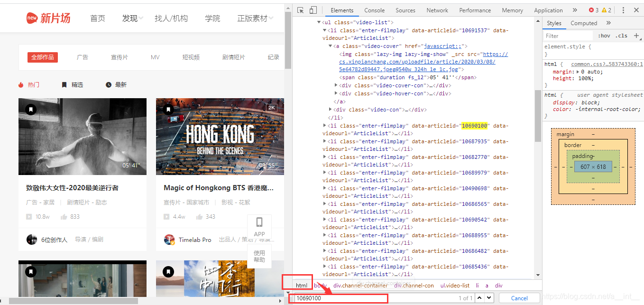Viewport: 644px width, 305px height.
Task: Expand the li node with articleid 10490698
Action: click(324, 188)
